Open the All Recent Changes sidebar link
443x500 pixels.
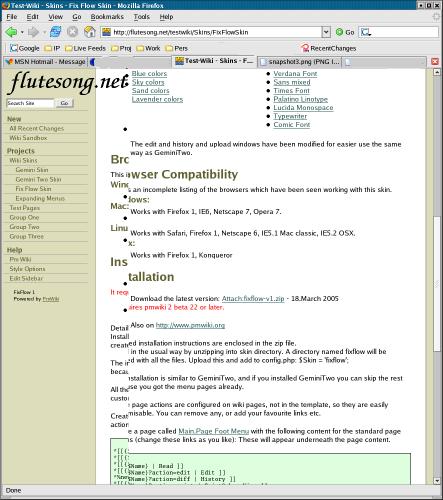(x=37, y=128)
